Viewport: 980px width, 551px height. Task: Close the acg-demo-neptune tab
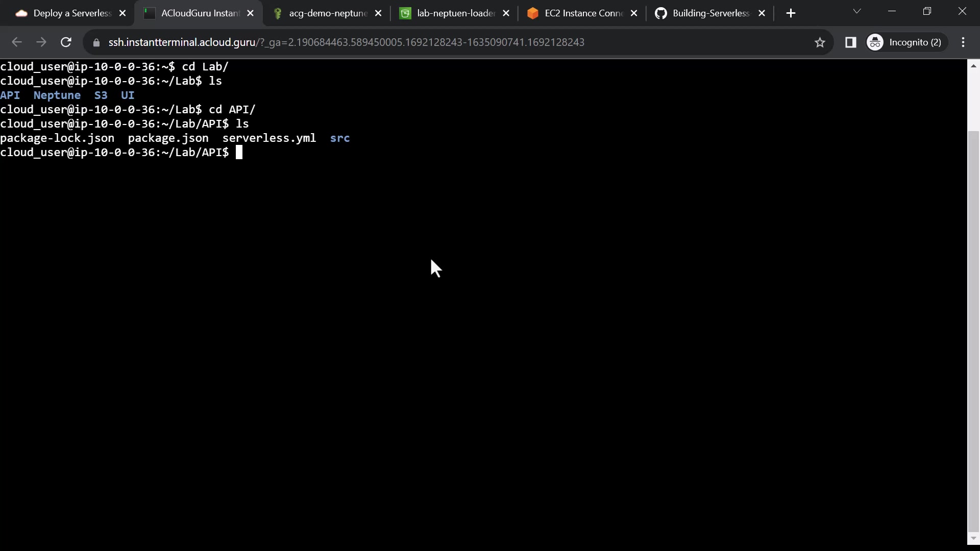378,13
